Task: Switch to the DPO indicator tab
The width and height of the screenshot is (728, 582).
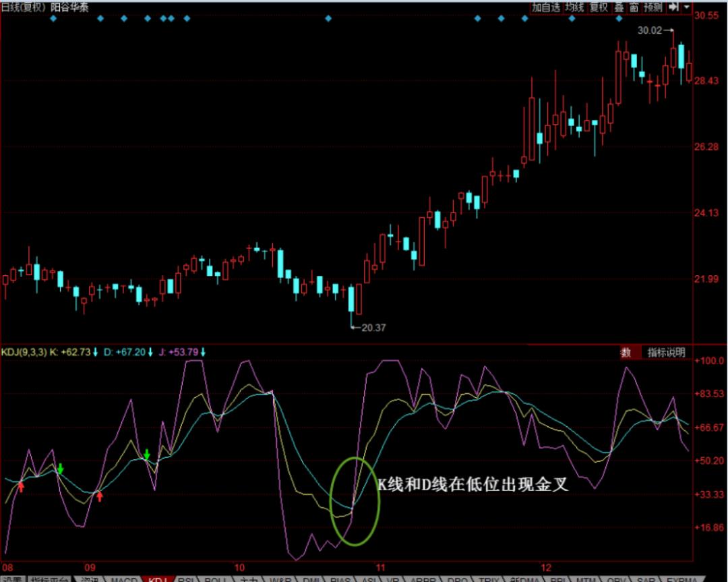Action: [457, 579]
